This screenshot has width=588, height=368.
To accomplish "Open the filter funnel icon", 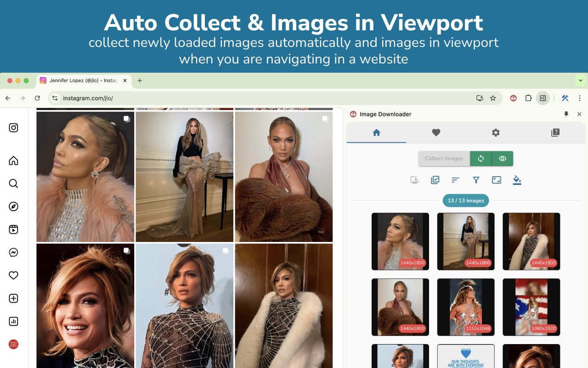I will 476,180.
